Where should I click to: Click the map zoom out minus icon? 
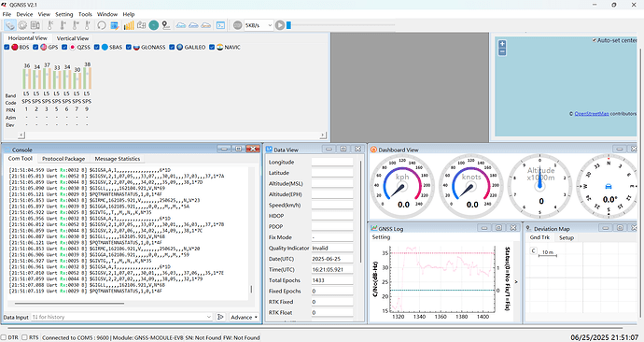point(502,51)
